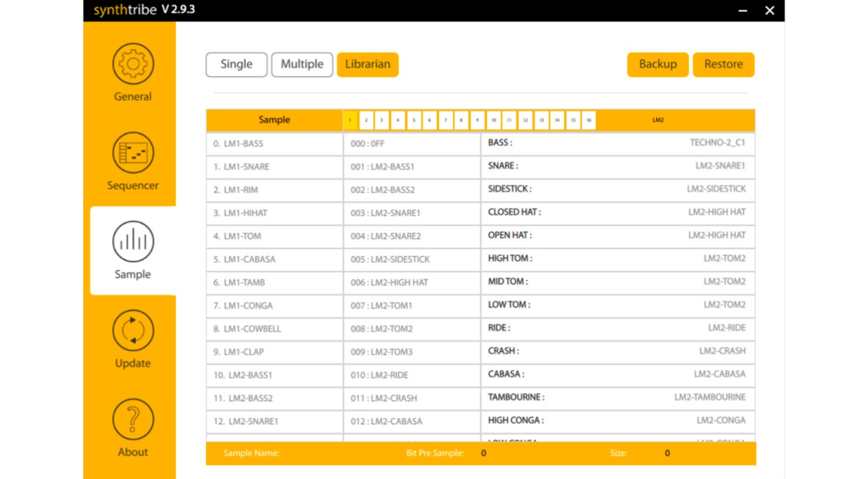Select kit slot number 8

point(461,120)
